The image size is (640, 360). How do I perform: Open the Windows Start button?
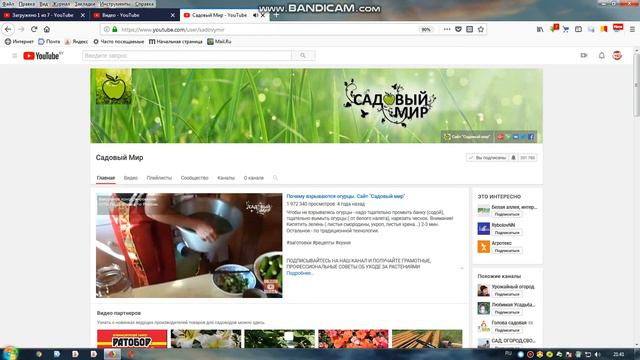pyautogui.click(x=10, y=353)
